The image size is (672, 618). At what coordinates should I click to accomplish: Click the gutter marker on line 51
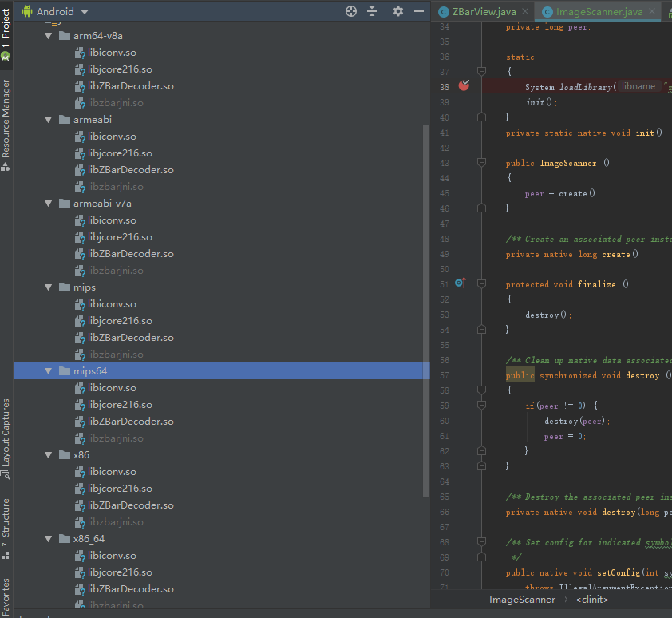pos(458,283)
